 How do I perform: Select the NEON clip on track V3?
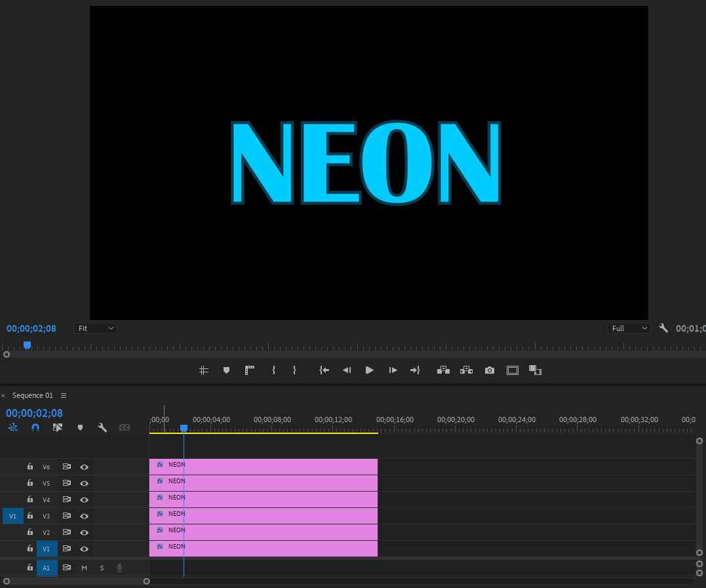click(264, 516)
